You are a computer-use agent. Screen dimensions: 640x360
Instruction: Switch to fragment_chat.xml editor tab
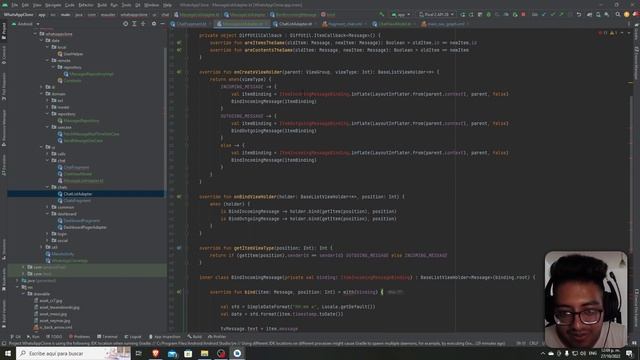tap(343, 24)
